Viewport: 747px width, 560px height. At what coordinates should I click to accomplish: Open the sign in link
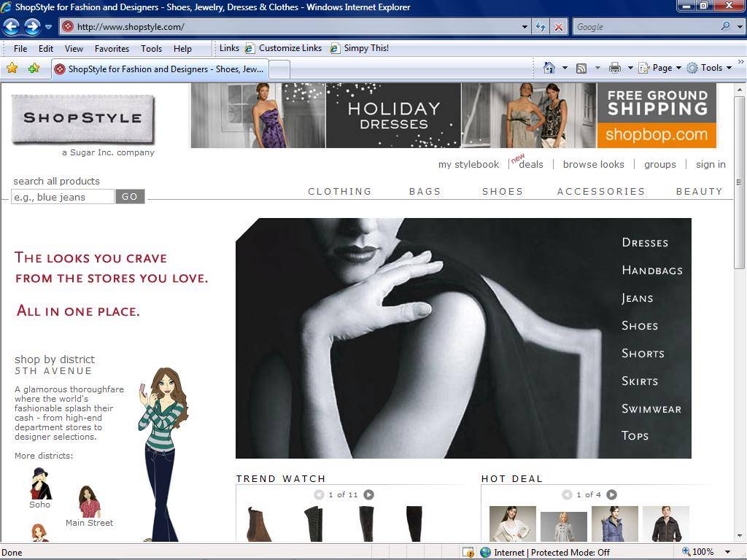pyautogui.click(x=711, y=164)
